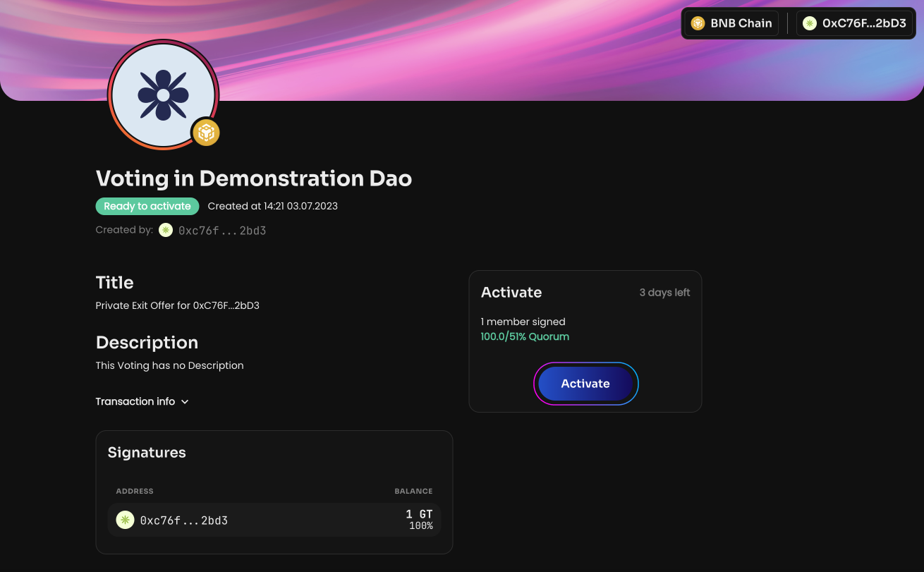Click signer avatar icon in Signatures table
This screenshot has width=924, height=572.
click(125, 520)
